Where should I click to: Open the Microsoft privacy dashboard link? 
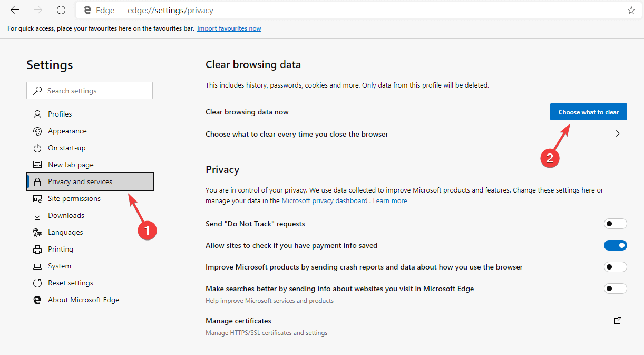(325, 201)
